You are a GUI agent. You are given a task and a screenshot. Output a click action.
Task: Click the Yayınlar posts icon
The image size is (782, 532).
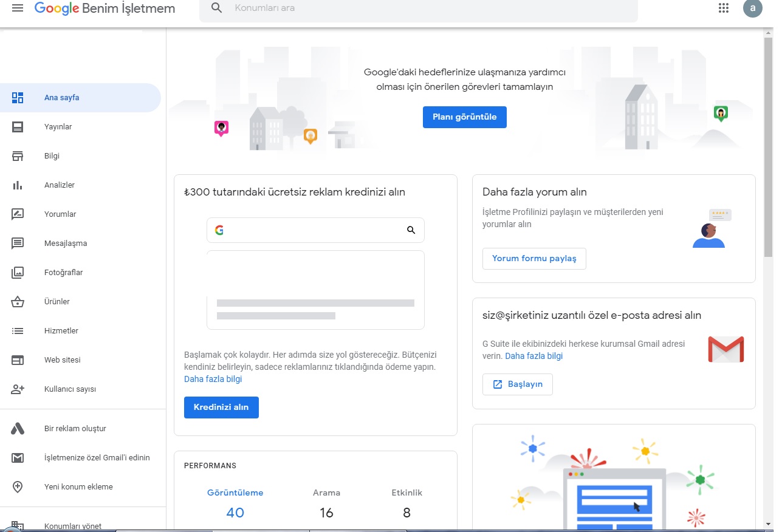tap(18, 127)
